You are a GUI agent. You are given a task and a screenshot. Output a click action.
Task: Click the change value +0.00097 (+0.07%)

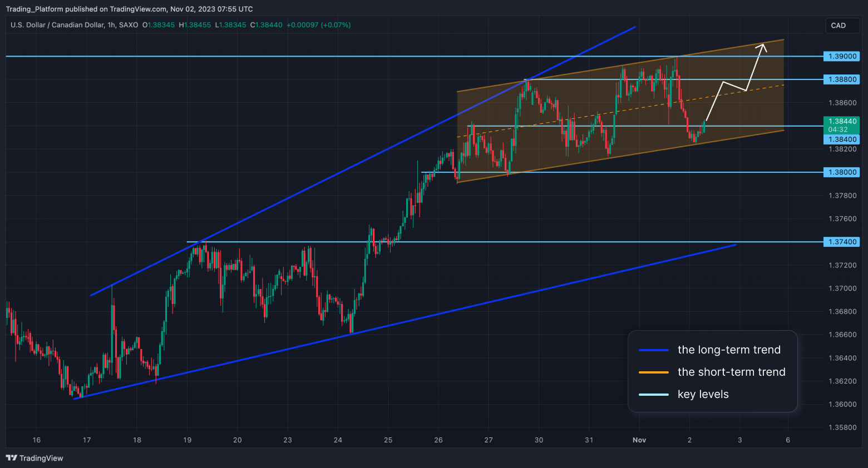click(318, 25)
